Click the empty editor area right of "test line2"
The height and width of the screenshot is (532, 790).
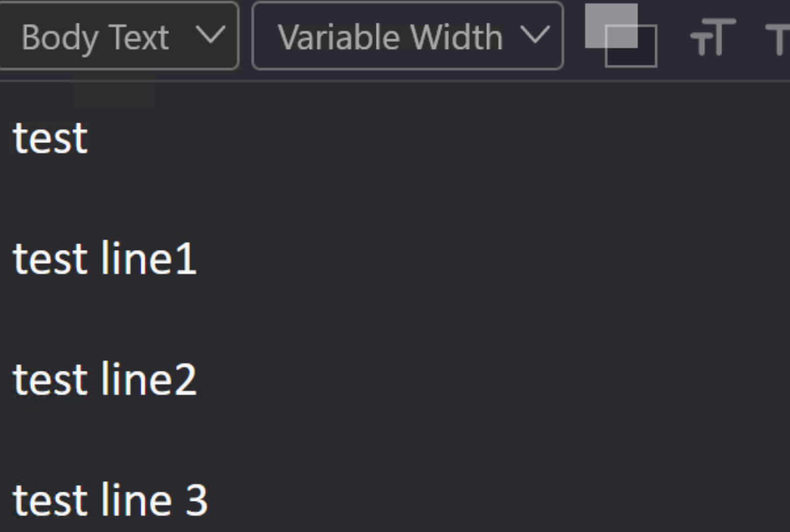467,380
